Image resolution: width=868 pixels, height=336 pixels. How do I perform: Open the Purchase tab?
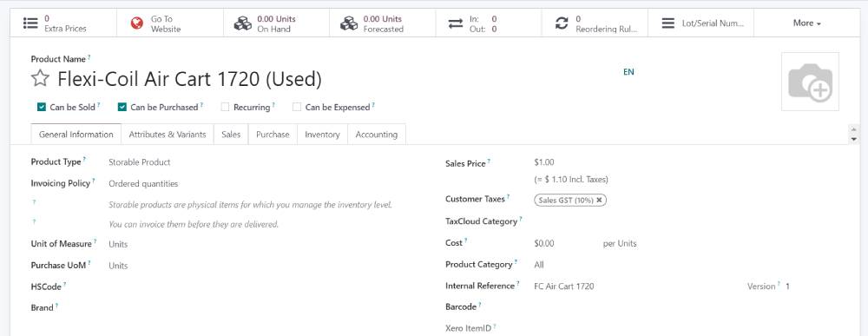click(x=273, y=135)
